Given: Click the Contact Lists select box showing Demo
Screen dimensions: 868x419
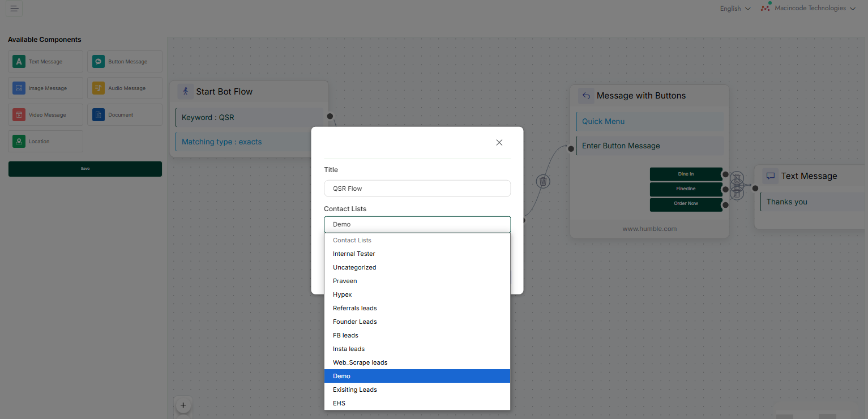Looking at the screenshot, I should click(x=417, y=225).
